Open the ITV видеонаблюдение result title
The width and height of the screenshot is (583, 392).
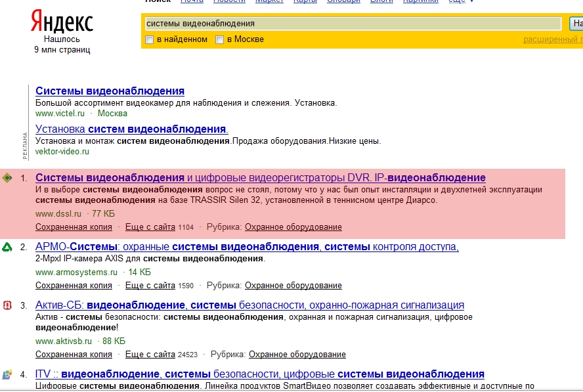(x=260, y=374)
